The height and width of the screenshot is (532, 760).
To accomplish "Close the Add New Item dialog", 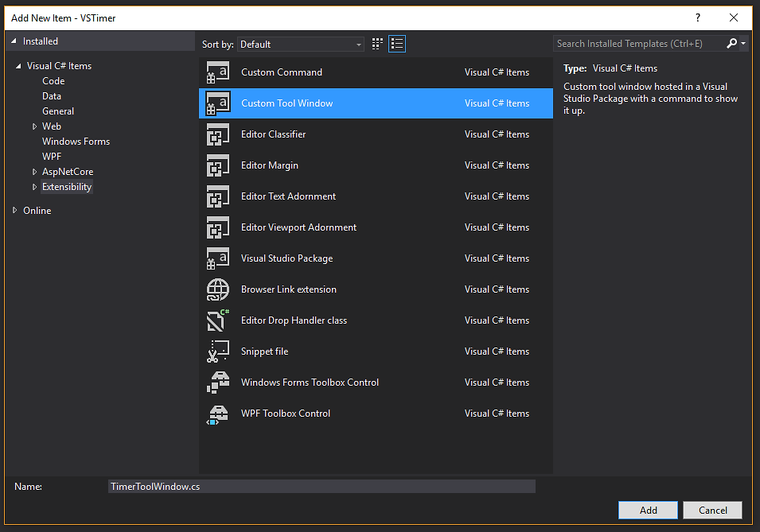I will point(734,18).
